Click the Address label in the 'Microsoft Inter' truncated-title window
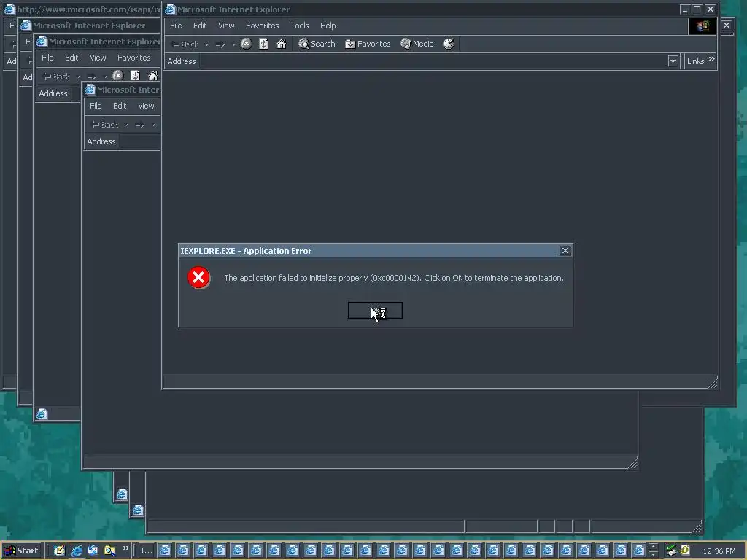 101,141
